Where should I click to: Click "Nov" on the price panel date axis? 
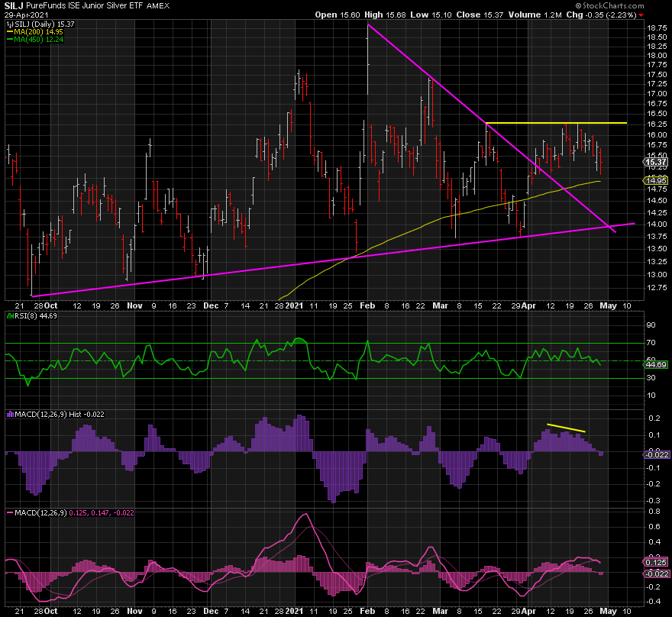[134, 306]
